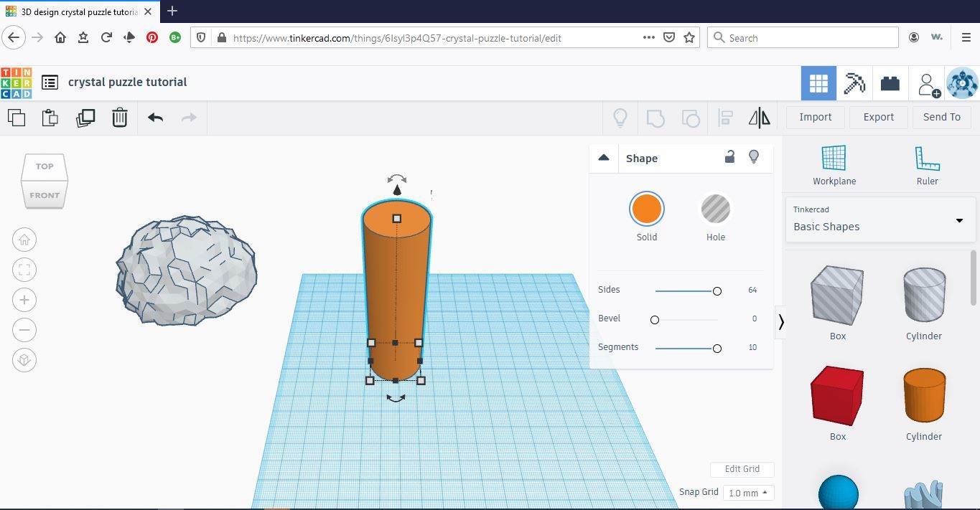
Task: Click the Home view button
Action: [24, 240]
